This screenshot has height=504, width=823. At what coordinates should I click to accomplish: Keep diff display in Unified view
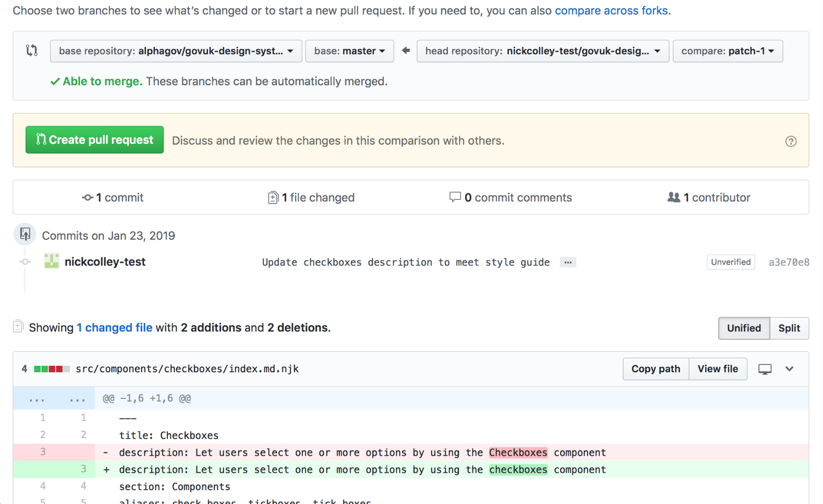[744, 328]
